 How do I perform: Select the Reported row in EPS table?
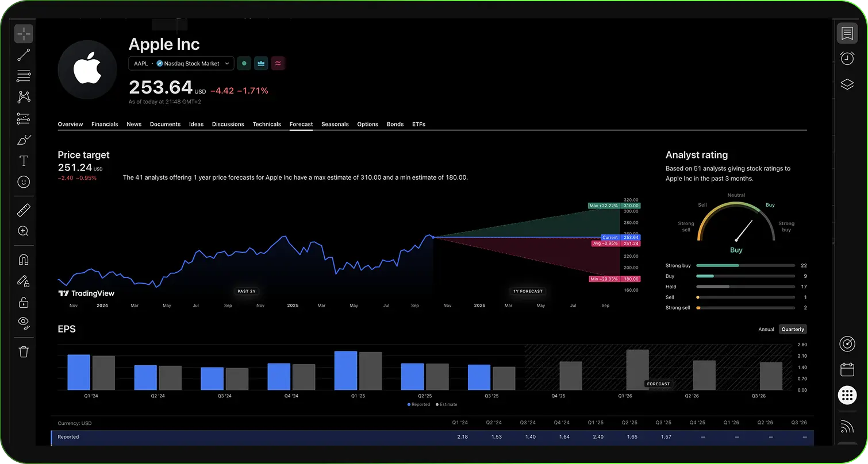click(68, 437)
